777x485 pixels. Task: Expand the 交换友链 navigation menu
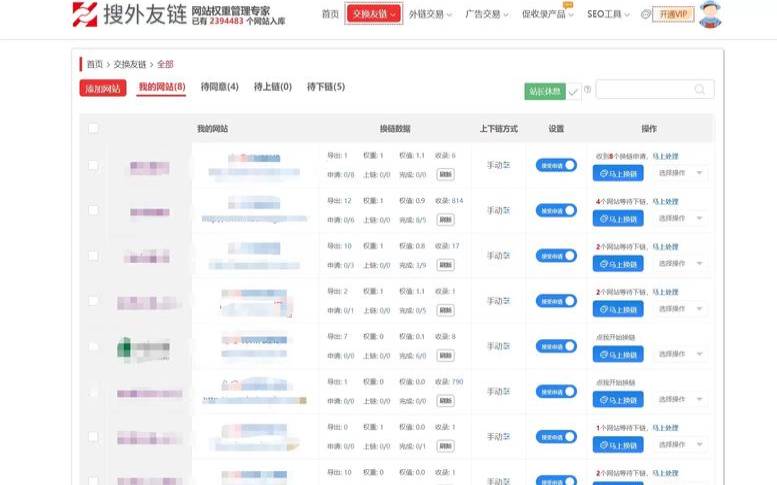click(374, 14)
